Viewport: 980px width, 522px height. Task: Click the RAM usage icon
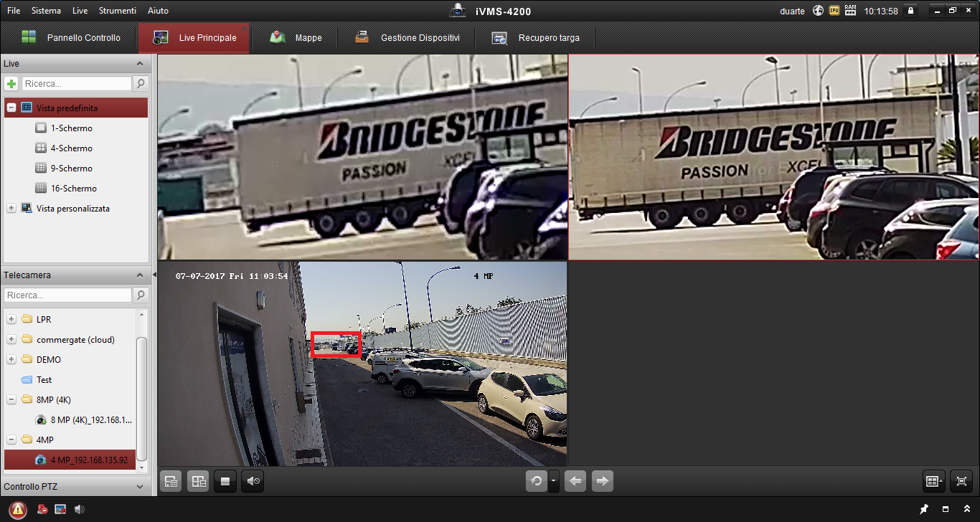[851, 11]
